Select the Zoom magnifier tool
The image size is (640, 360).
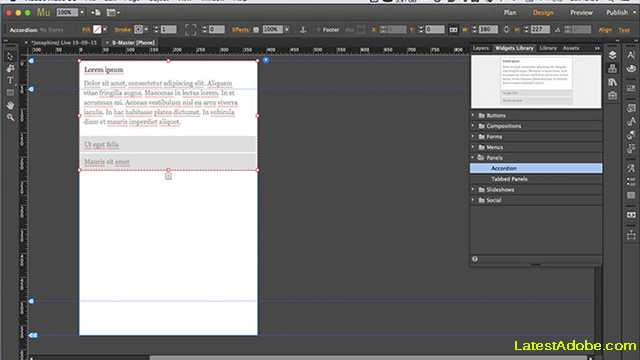(10, 118)
